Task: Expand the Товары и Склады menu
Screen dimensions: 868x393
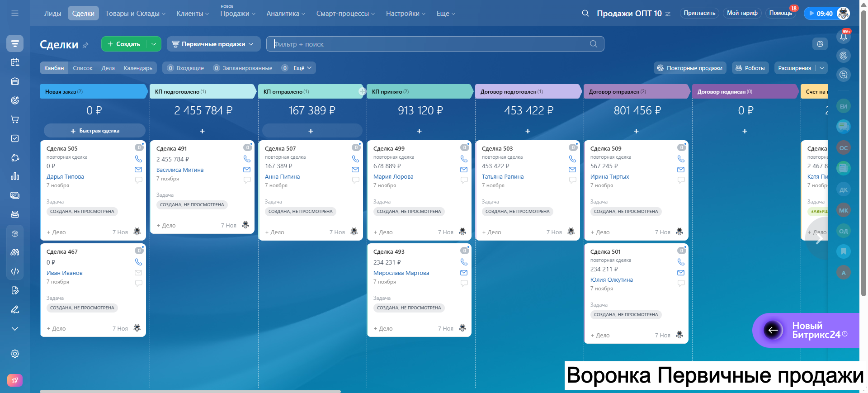Action: [135, 14]
